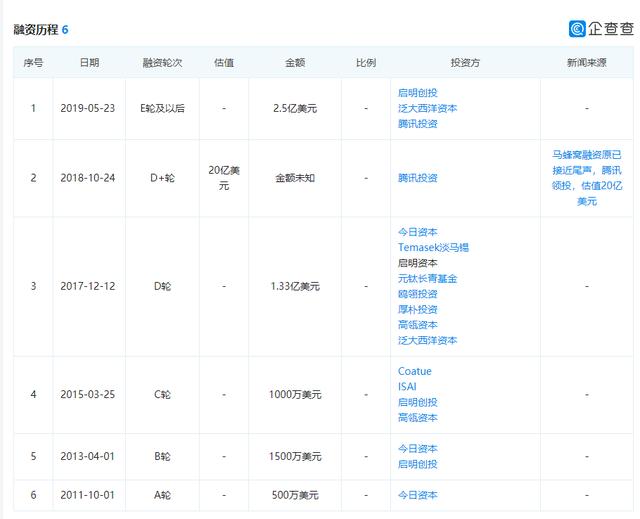This screenshot has height=519, width=640.
Task: Click the 新闻来源 column header
Action: pyautogui.click(x=587, y=63)
